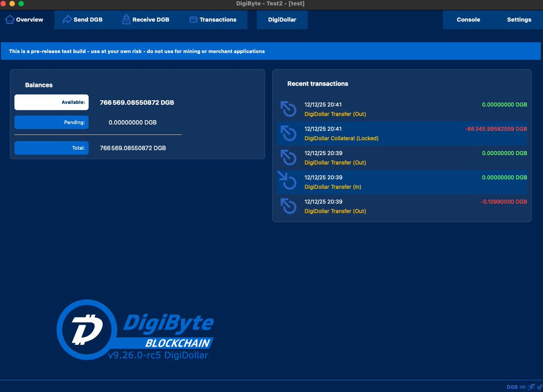The image size is (543, 392).
Task: Click the DigiDollar Collateral (Locked) label
Action: [341, 138]
